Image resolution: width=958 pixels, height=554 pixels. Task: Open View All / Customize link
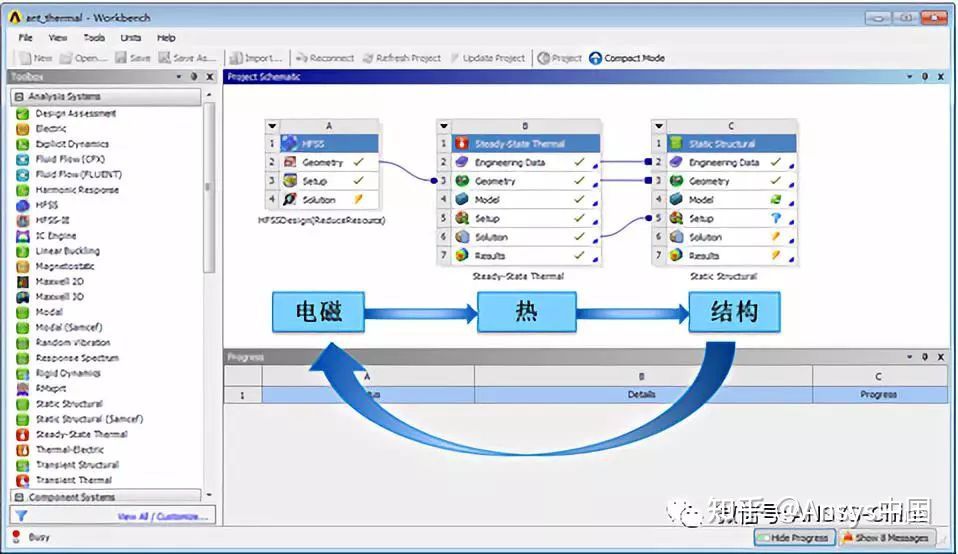click(163, 517)
